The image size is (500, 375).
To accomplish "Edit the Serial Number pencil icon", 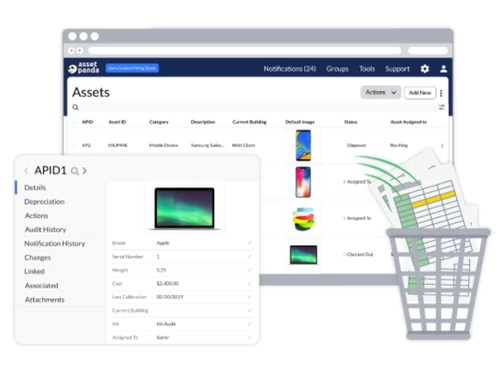I will pyautogui.click(x=249, y=256).
